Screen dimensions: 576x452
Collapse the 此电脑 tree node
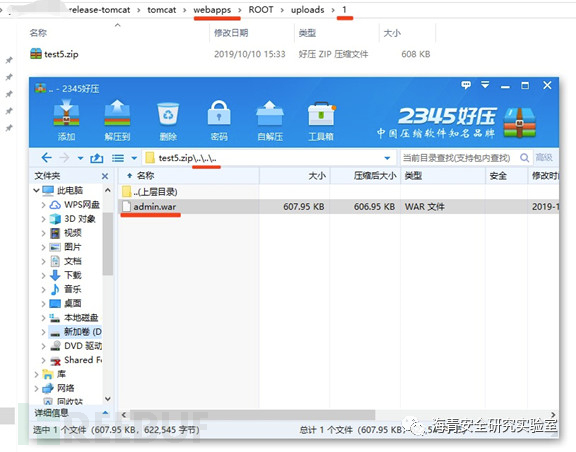[36, 190]
